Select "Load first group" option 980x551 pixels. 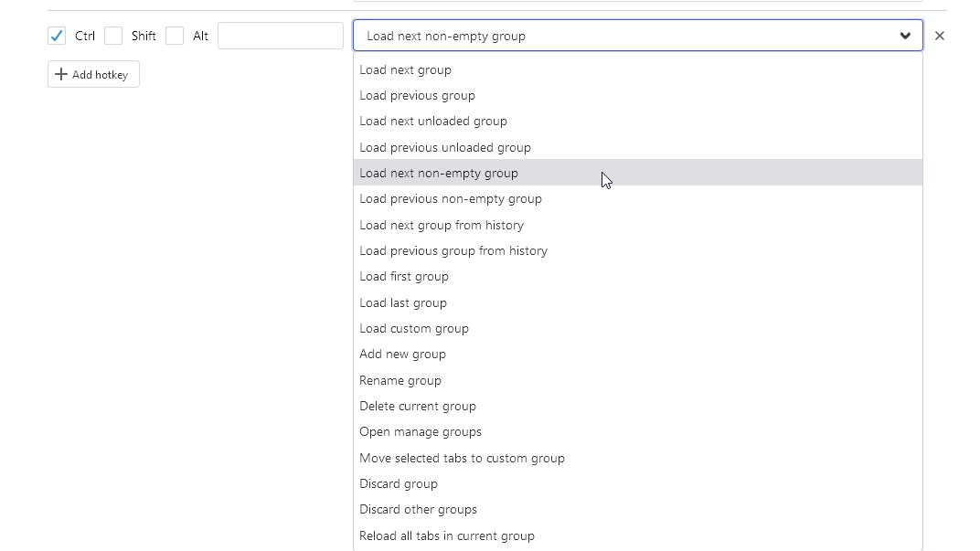tap(404, 276)
